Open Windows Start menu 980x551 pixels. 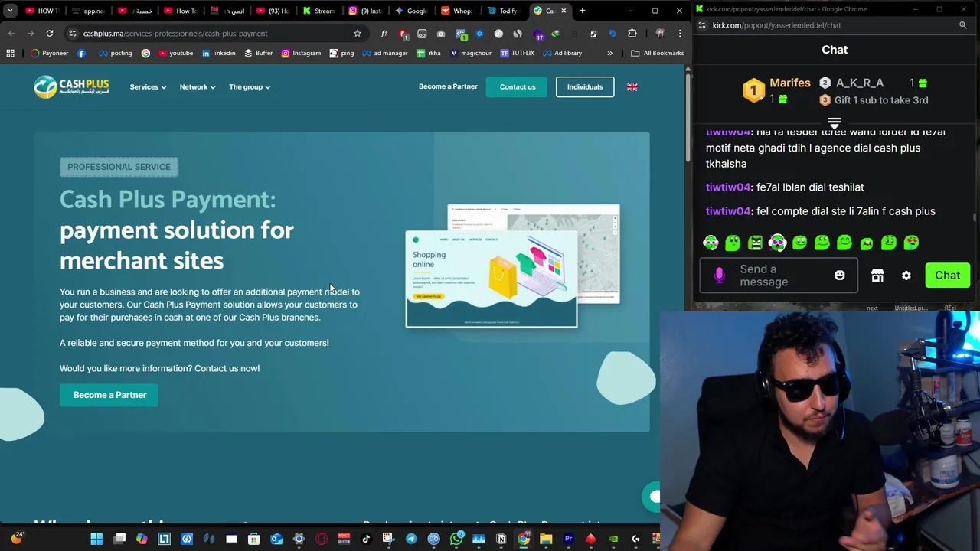click(x=96, y=539)
